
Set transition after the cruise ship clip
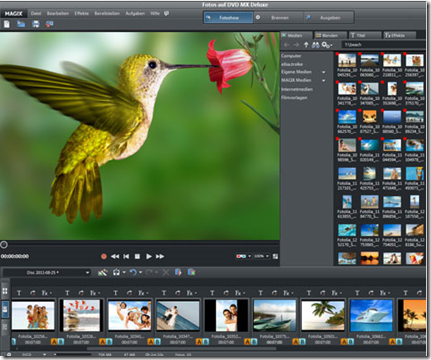(x=394, y=342)
